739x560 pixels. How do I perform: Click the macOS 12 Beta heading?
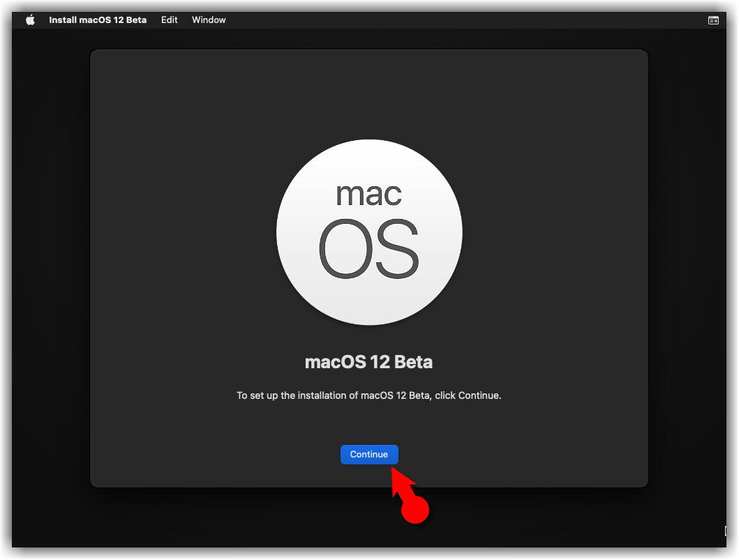tap(368, 362)
